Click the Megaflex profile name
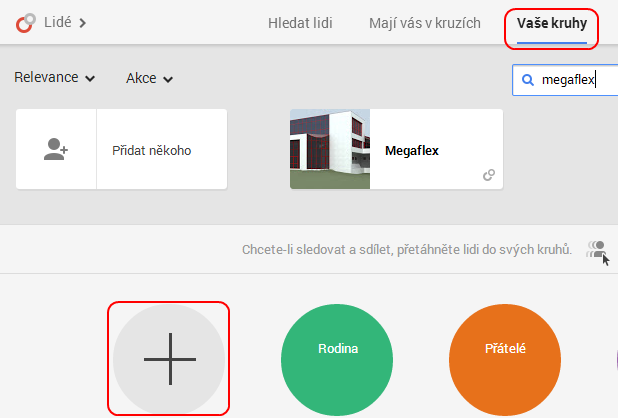618x418 pixels. point(412,151)
